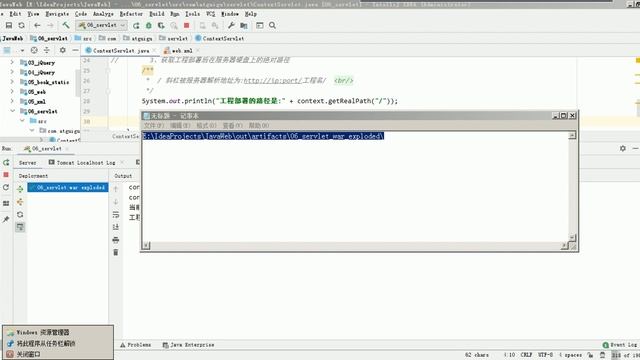Click the scroll to end icon in Output toolbar

pos(116,227)
